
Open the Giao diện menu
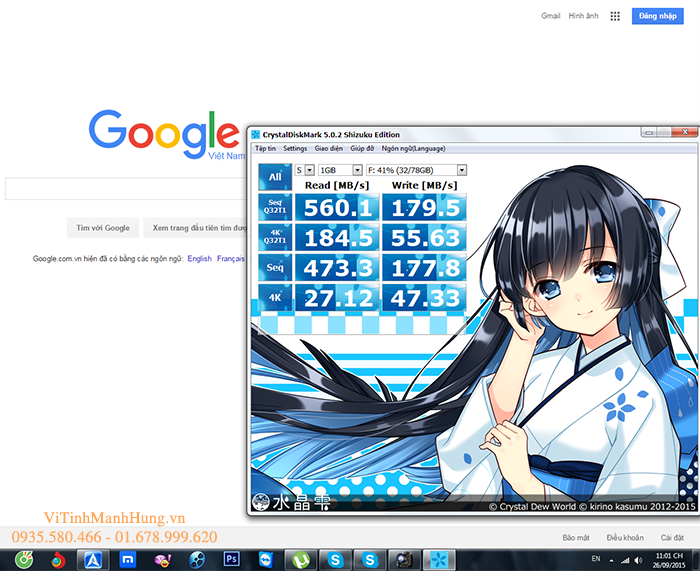(x=329, y=148)
